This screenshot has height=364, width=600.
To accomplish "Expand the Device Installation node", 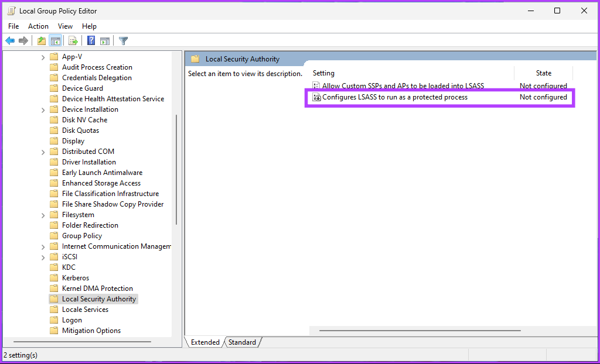I will click(43, 110).
